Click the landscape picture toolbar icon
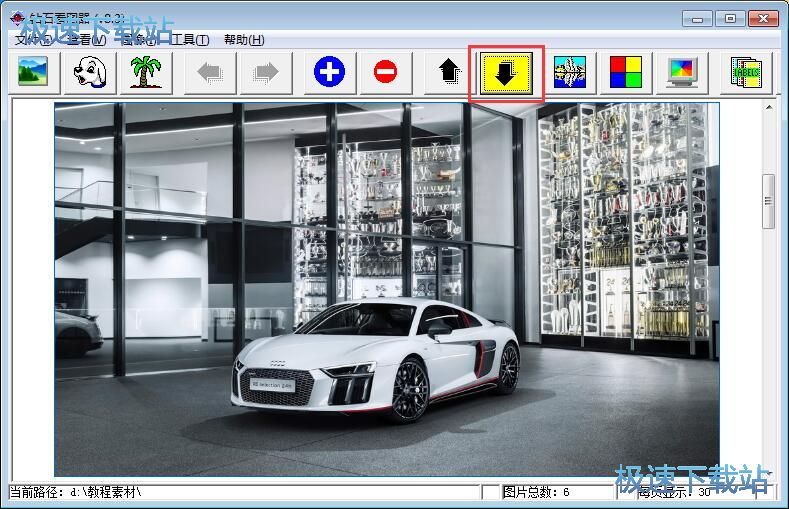The height and width of the screenshot is (509, 789). coord(34,72)
